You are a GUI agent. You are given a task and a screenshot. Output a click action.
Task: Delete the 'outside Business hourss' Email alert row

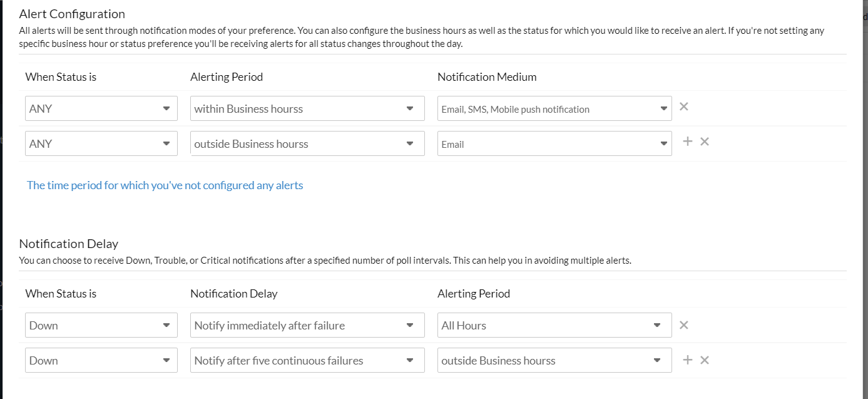705,142
